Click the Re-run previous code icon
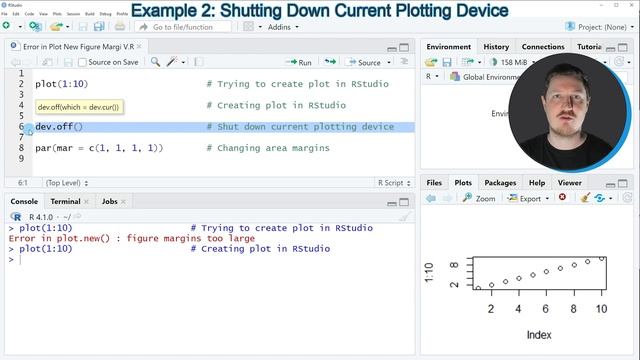The image size is (640, 360). pos(330,62)
